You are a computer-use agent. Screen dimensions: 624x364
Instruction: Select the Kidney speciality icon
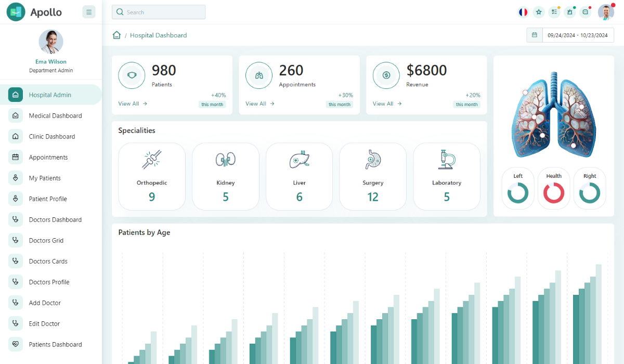point(225,159)
